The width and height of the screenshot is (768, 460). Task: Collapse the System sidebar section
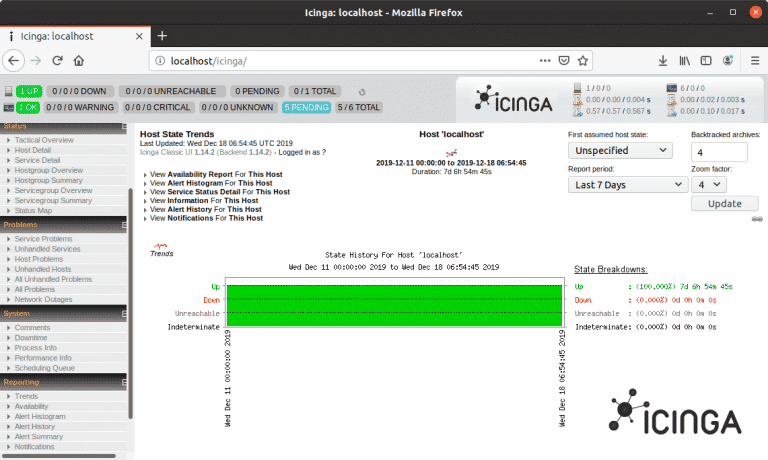pyautogui.click(x=124, y=314)
